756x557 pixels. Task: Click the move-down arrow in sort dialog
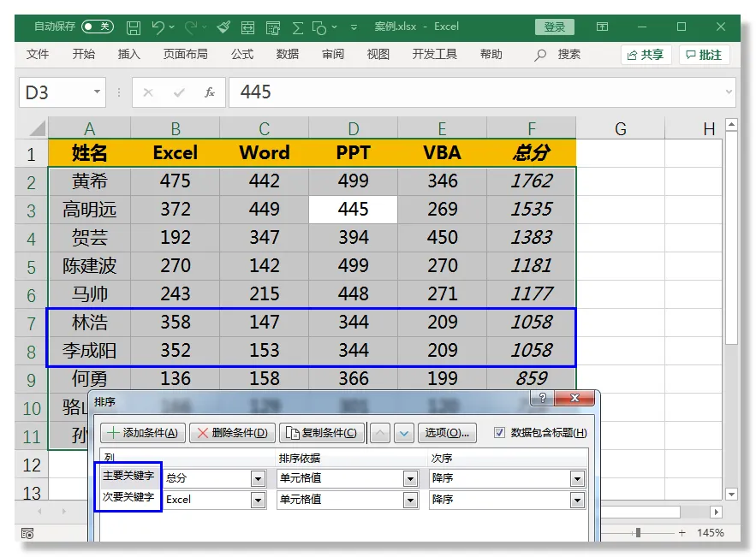[404, 433]
